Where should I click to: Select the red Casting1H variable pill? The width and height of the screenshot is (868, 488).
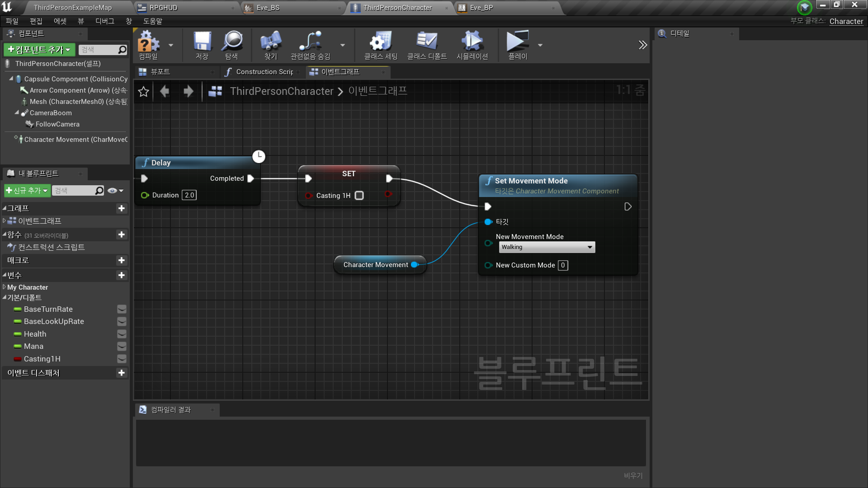(x=18, y=359)
